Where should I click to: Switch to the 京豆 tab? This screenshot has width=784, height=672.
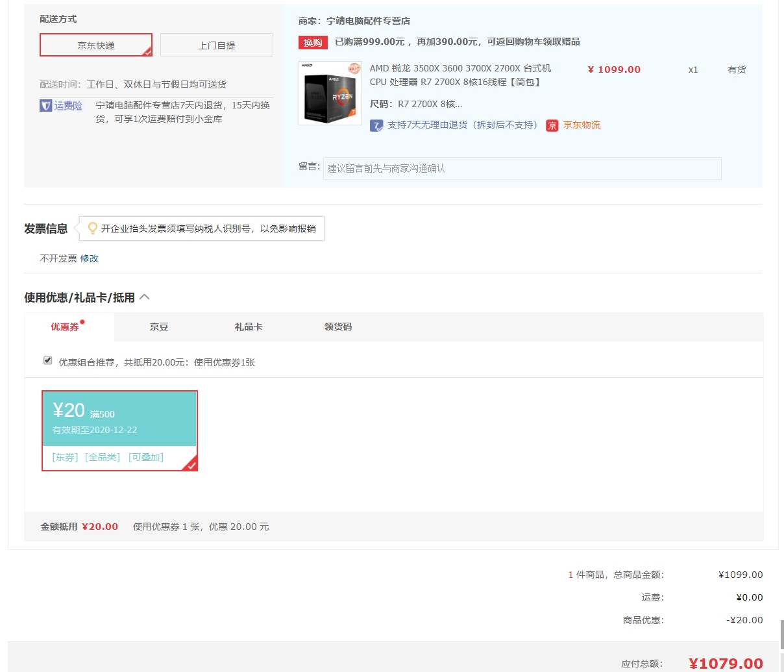tap(159, 327)
